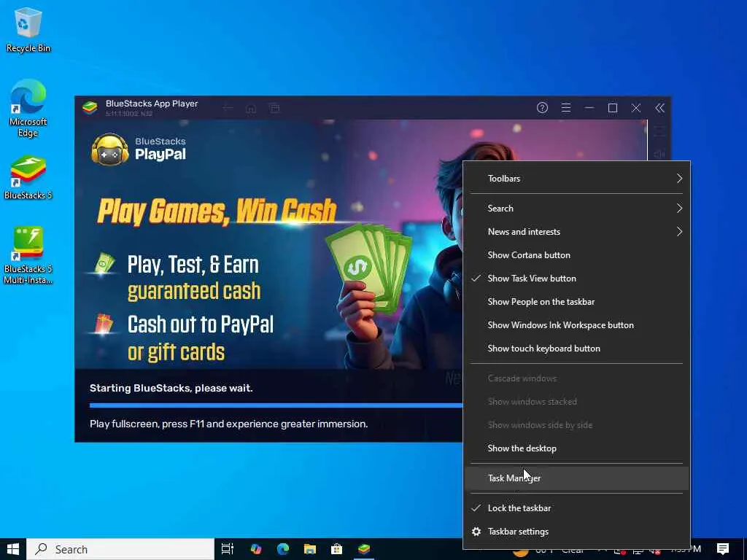Click Show windows side by side
Image resolution: width=747 pixels, height=560 pixels.
coord(576,425)
